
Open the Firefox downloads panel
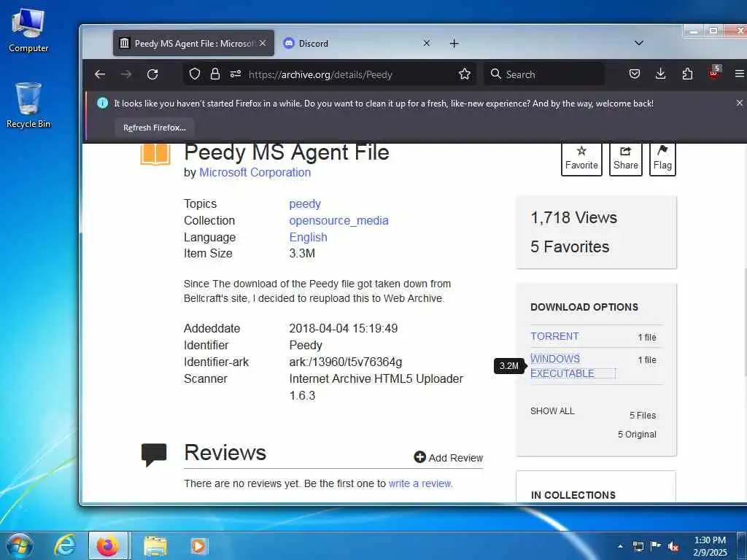point(660,74)
